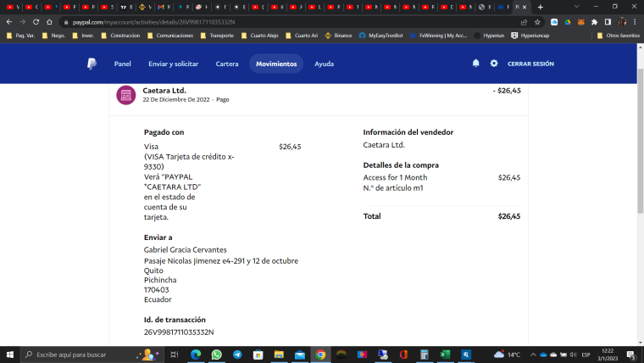Screen dimensions: 644x363
Task: Click the share page icon in address bar
Action: (524, 22)
